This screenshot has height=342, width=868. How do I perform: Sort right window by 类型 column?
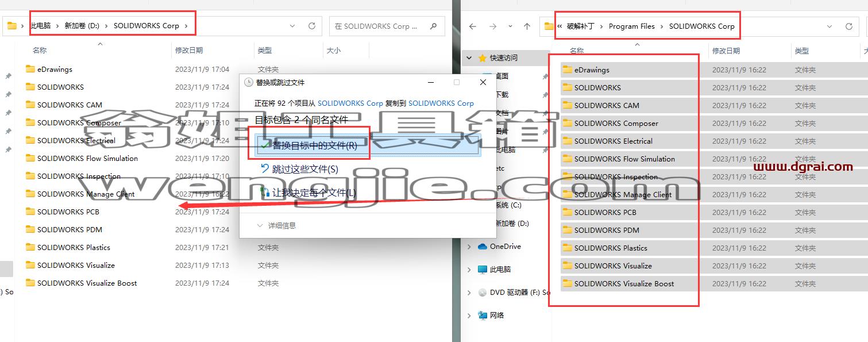(802, 51)
